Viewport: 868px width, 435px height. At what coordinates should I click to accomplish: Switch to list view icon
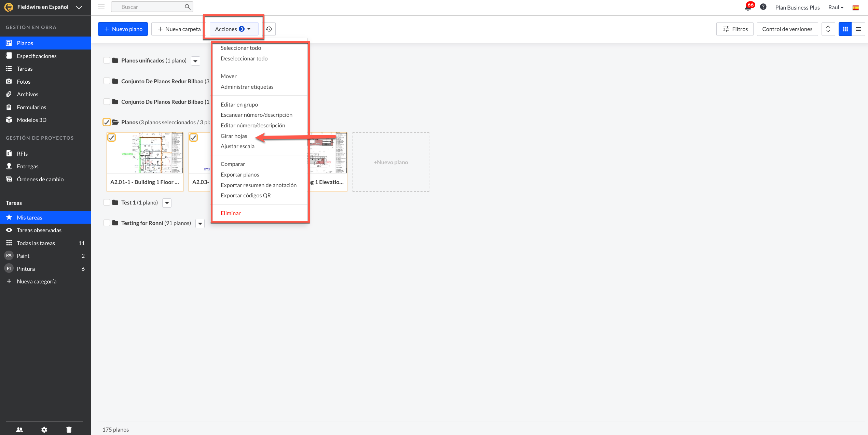pos(858,29)
